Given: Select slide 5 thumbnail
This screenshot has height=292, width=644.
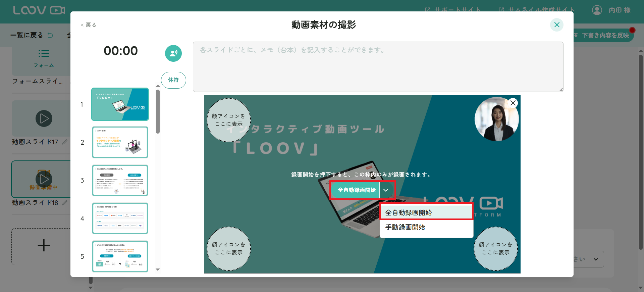Looking at the screenshot, I should (120, 256).
